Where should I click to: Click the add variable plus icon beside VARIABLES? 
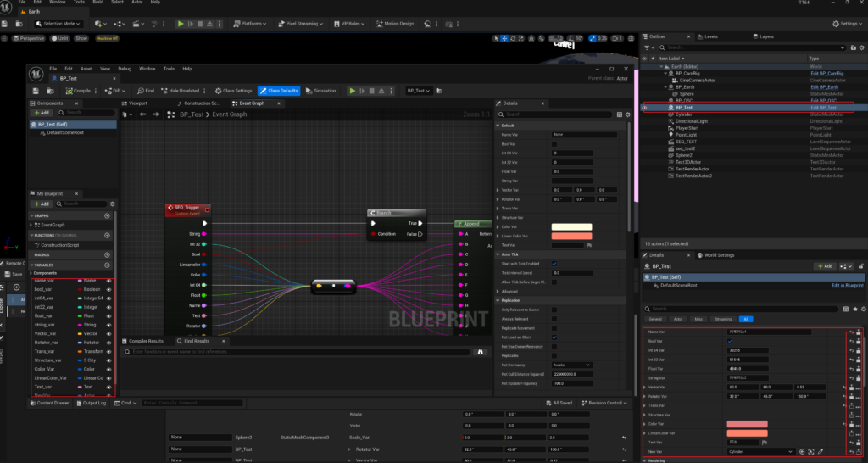tap(107, 265)
